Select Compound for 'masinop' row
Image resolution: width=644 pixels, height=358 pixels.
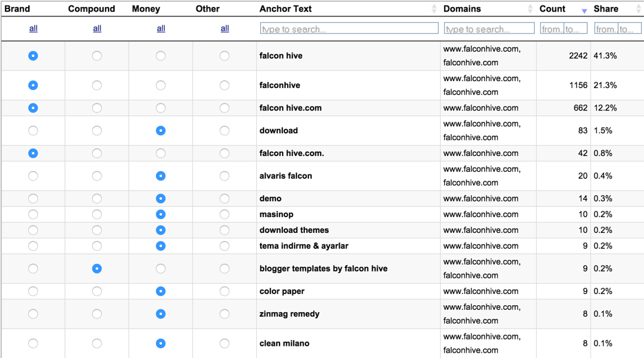point(97,214)
